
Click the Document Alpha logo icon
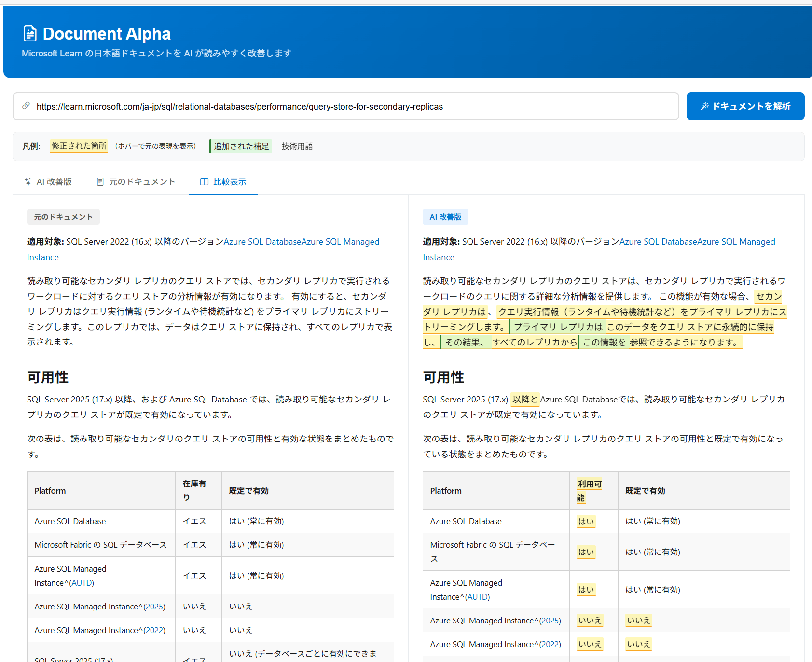[30, 34]
